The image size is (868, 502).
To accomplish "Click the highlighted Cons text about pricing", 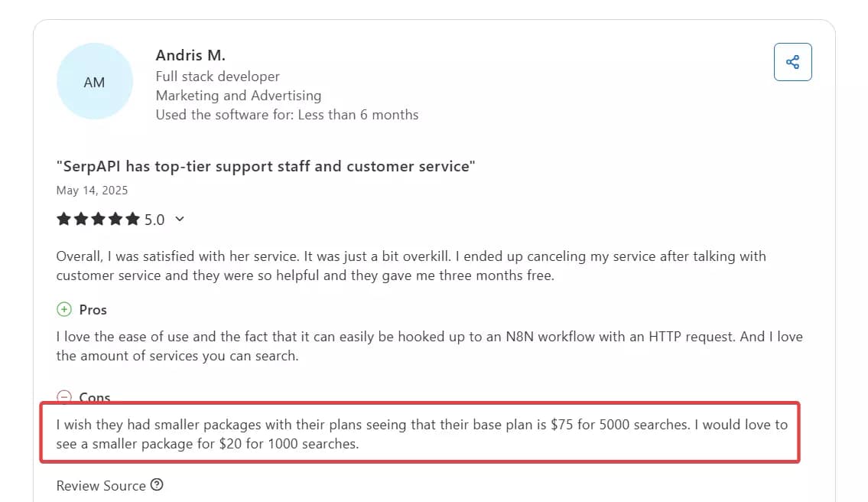I will click(421, 433).
